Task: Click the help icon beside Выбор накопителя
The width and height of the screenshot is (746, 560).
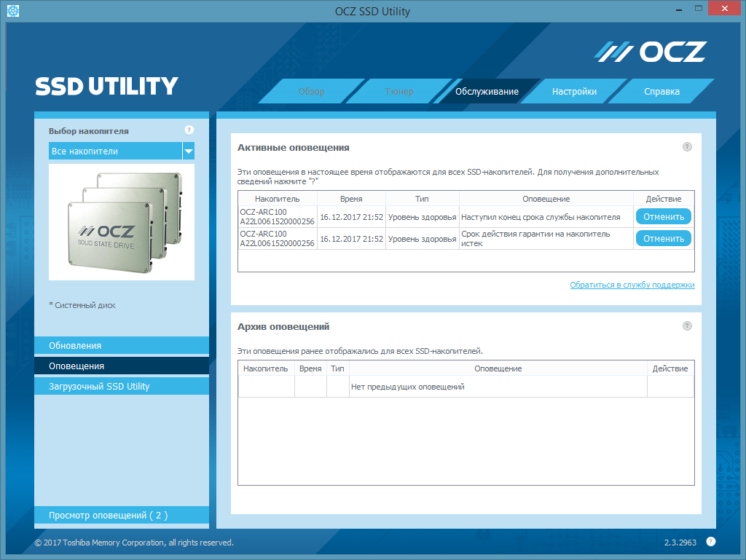Action: coord(189,130)
